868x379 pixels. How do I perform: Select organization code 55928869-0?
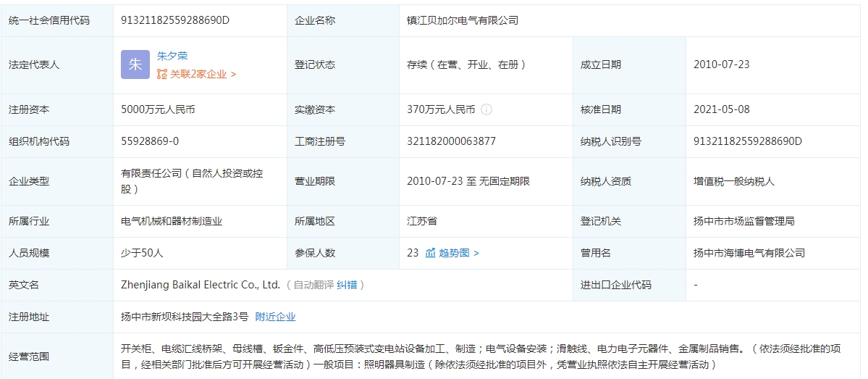pos(150,141)
